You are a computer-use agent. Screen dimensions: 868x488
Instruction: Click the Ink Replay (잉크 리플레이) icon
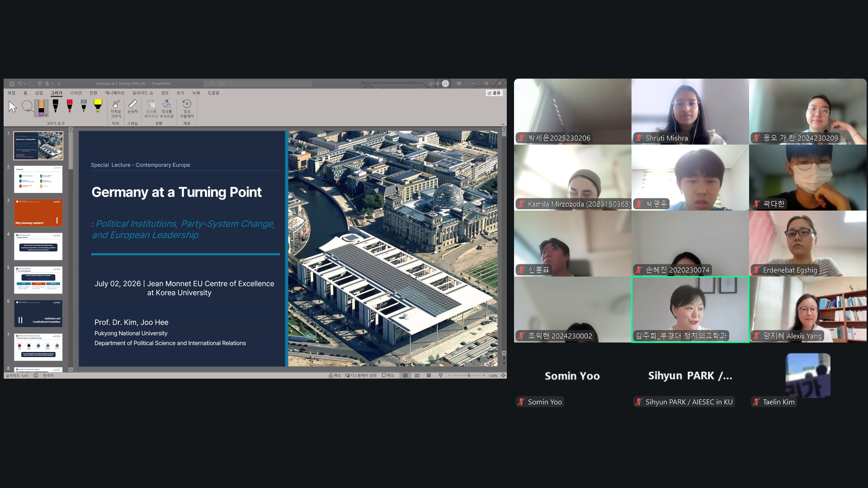click(187, 108)
